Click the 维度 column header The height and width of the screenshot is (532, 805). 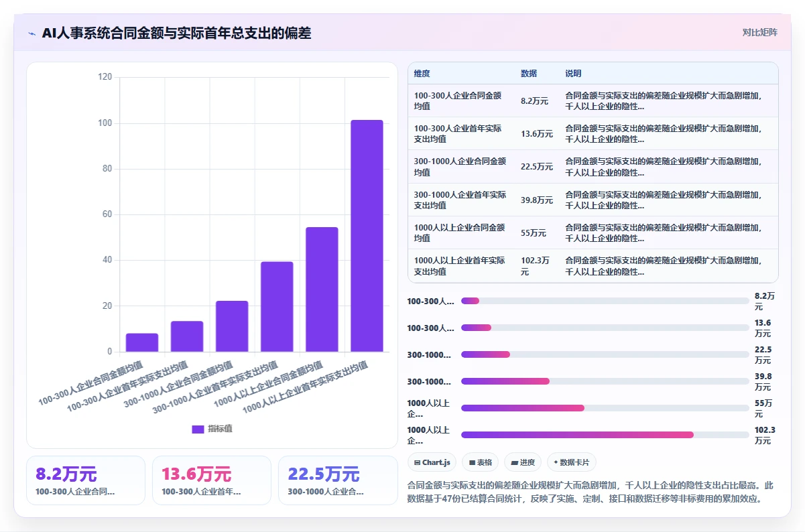[x=422, y=73]
